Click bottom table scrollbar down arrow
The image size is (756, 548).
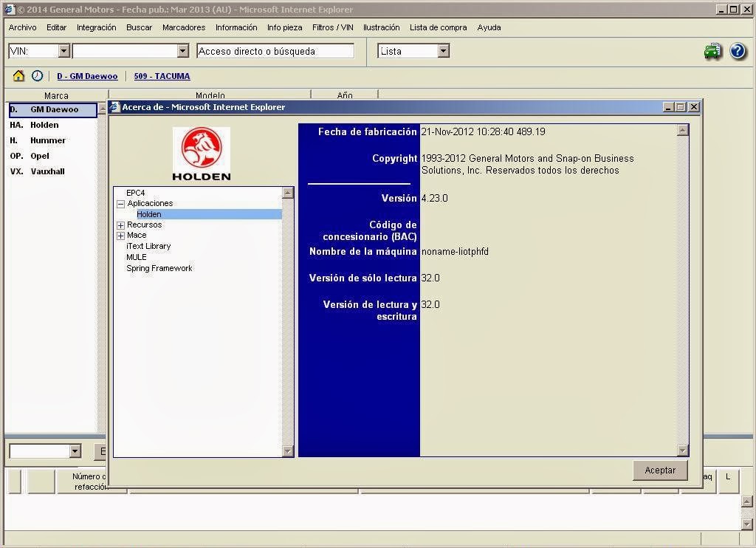tap(747, 524)
